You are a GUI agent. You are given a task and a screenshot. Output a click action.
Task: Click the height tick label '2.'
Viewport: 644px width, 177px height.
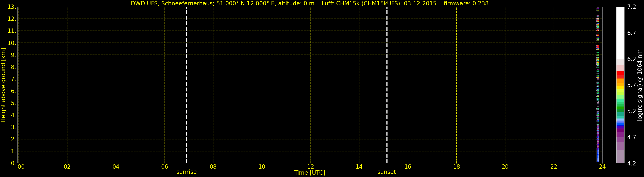[13, 139]
